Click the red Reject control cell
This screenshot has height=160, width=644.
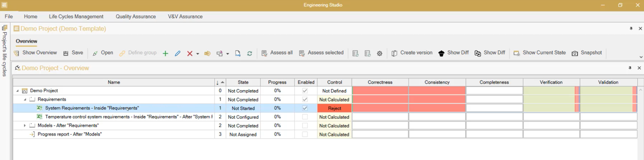point(335,108)
